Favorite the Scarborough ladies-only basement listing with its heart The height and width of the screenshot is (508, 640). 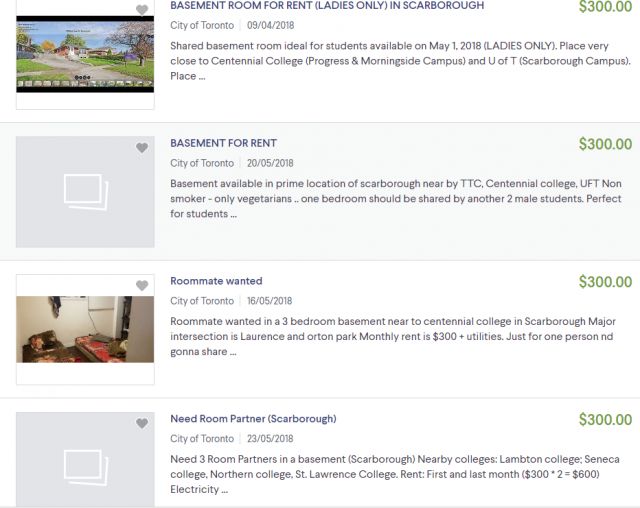(142, 10)
